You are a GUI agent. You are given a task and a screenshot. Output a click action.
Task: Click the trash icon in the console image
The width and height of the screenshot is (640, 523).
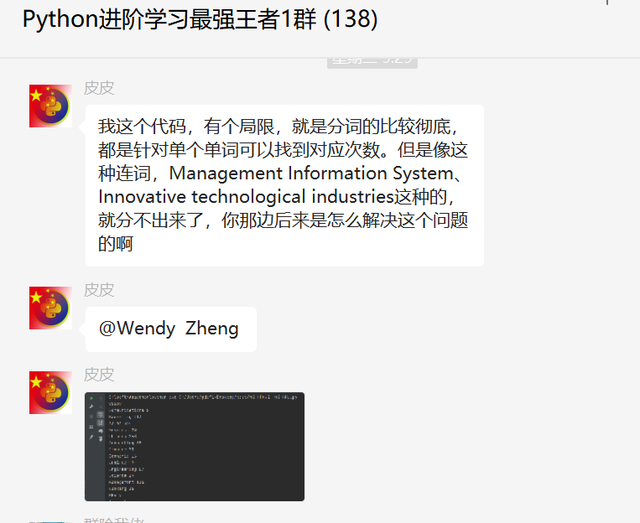pos(100,438)
